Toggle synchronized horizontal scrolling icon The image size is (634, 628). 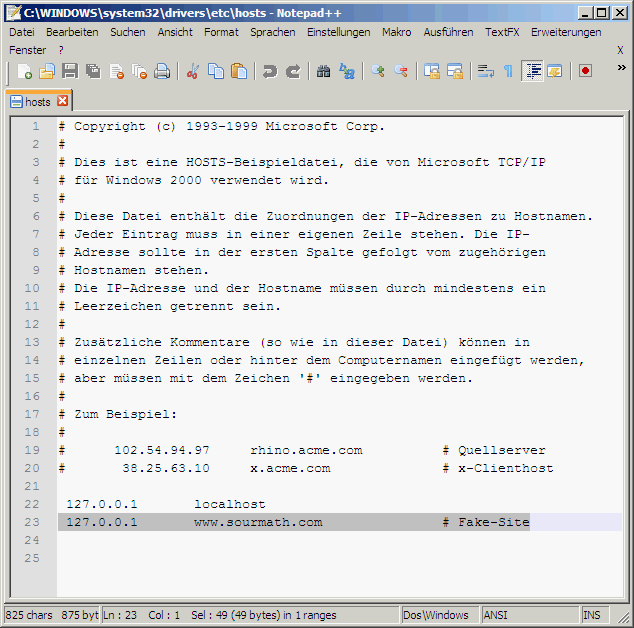[x=455, y=72]
